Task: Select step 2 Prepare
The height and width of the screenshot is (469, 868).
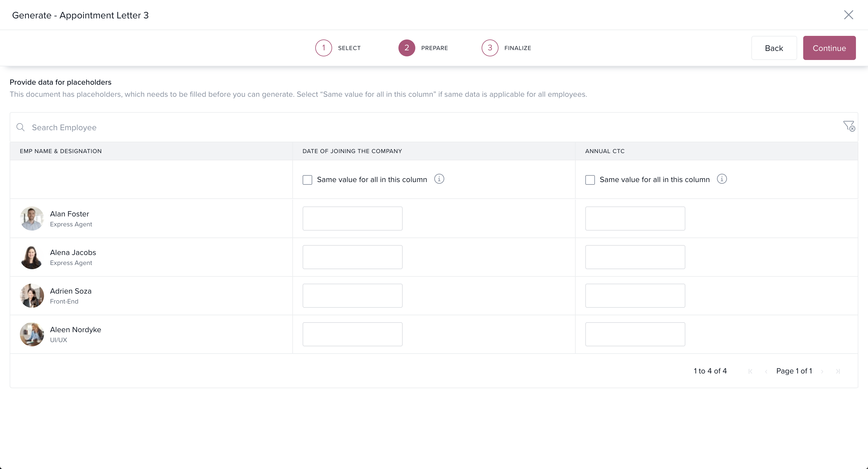Action: click(407, 48)
